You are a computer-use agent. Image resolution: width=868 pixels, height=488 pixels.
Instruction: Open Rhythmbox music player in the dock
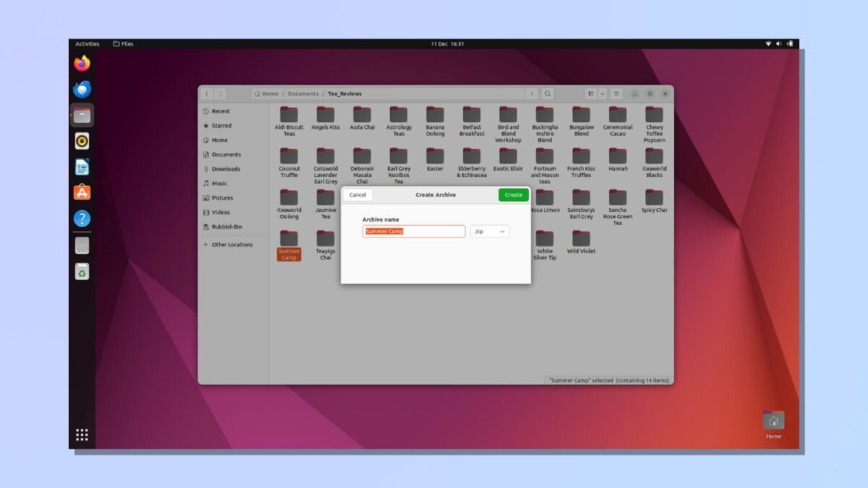[82, 141]
